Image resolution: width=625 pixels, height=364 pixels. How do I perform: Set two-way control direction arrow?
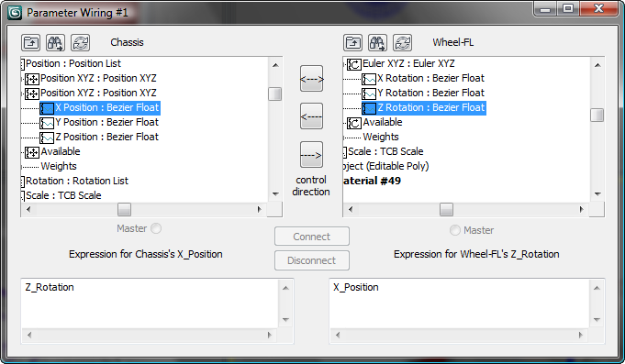311,79
